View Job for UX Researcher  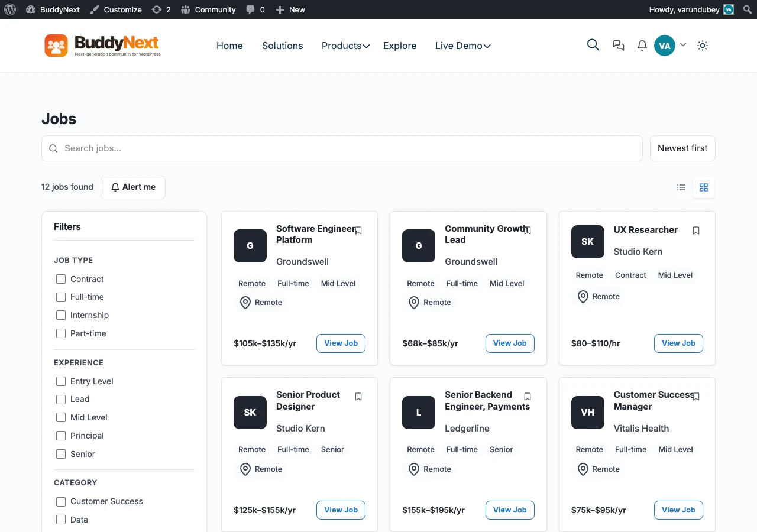point(678,343)
